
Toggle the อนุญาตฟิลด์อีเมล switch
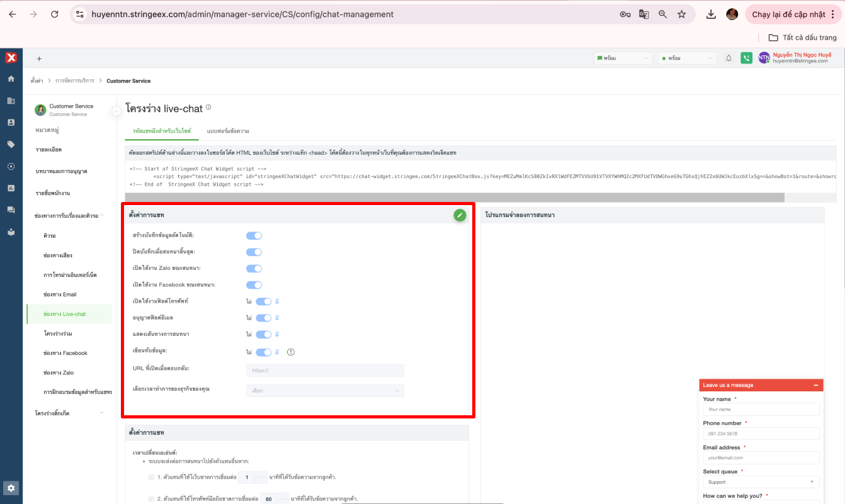click(x=263, y=318)
